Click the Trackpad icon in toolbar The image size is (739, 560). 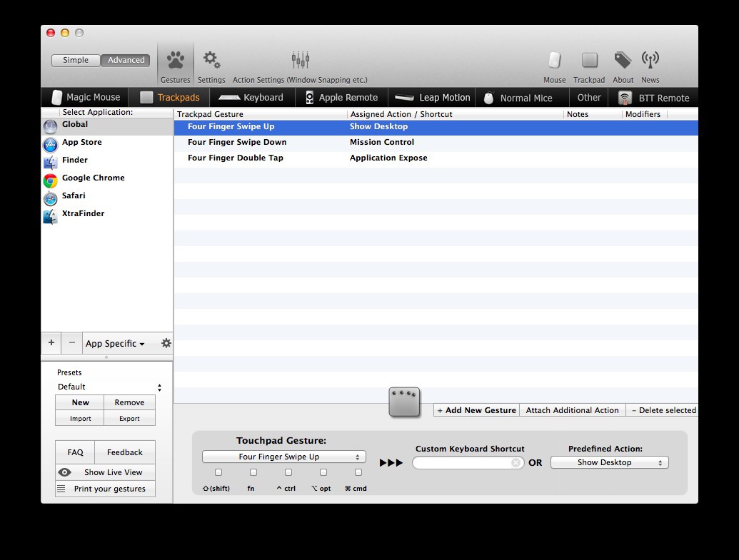point(589,61)
